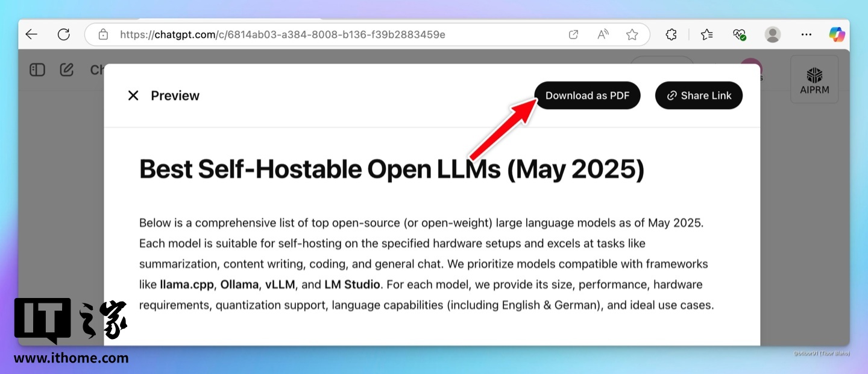Screen dimensions: 868x374
Task: Activate Read aloud icon in address bar
Action: coord(603,34)
